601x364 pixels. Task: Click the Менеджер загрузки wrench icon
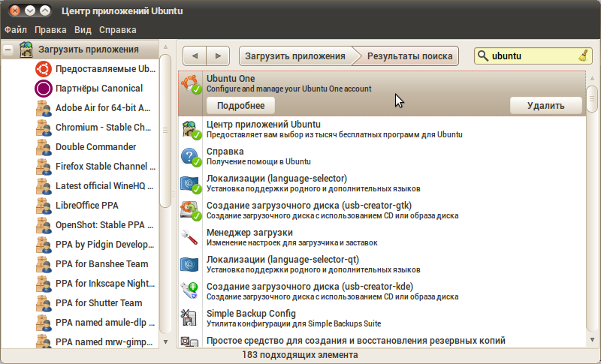point(189,237)
